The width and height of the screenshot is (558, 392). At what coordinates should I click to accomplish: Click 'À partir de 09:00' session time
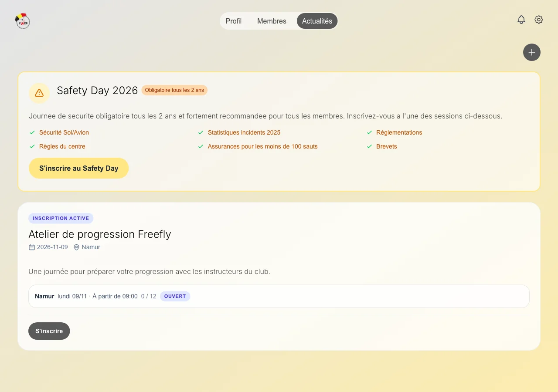tap(115, 296)
